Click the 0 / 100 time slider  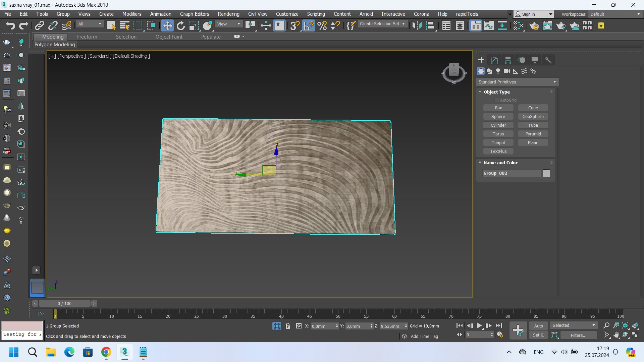(64, 303)
